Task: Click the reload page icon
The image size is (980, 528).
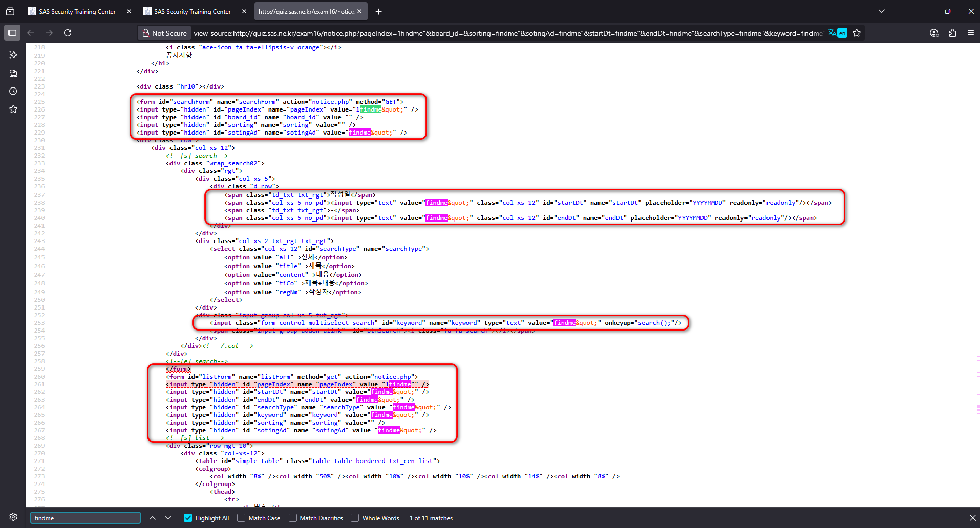Action: (x=68, y=33)
